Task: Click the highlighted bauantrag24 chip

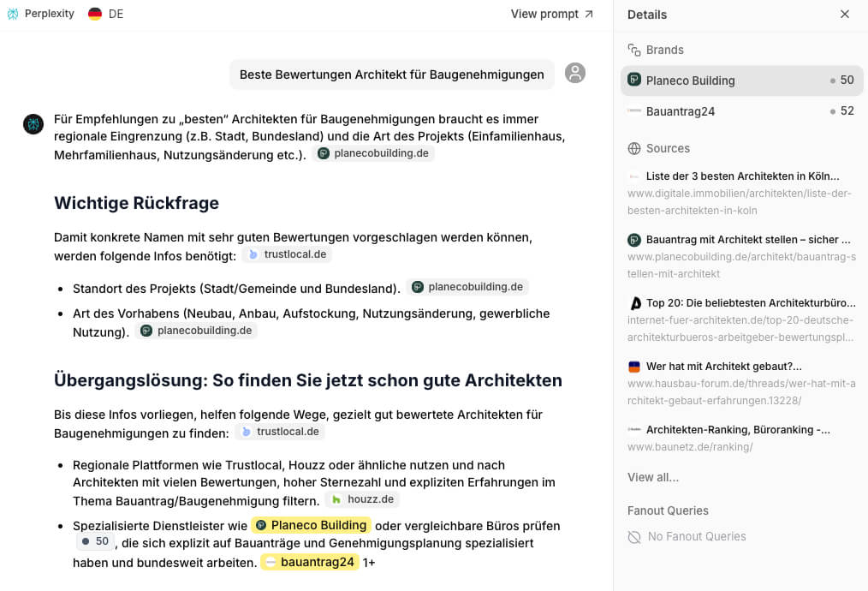Action: point(309,562)
